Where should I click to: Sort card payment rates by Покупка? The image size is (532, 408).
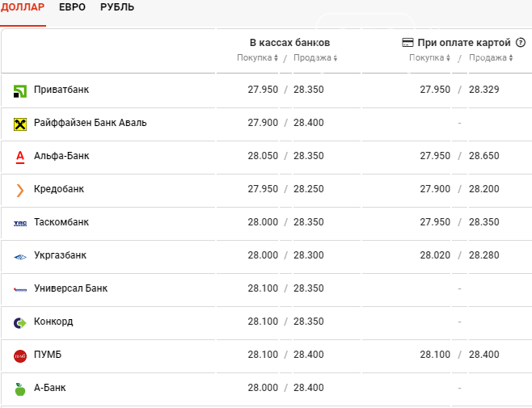429,58
